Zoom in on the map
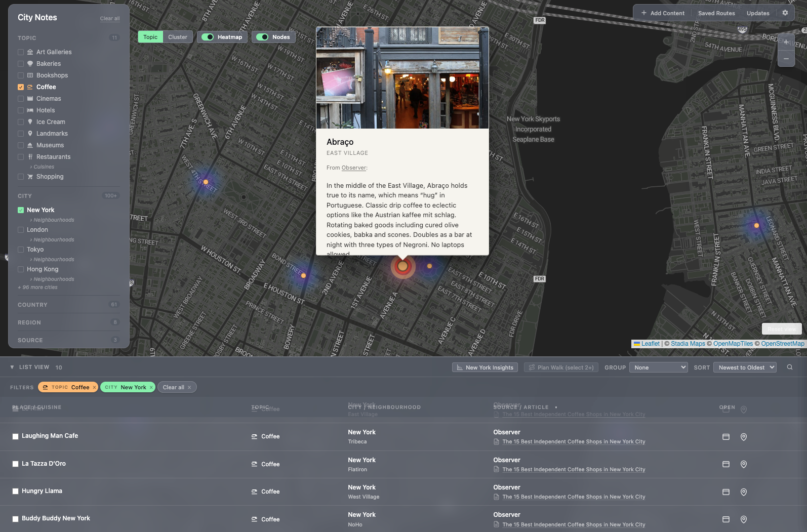This screenshot has width=807, height=532. click(786, 43)
